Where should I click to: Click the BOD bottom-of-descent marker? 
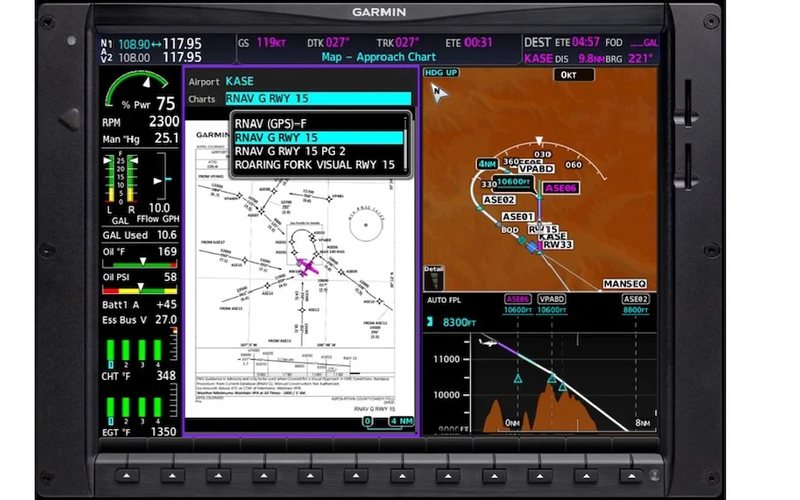pyautogui.click(x=509, y=230)
